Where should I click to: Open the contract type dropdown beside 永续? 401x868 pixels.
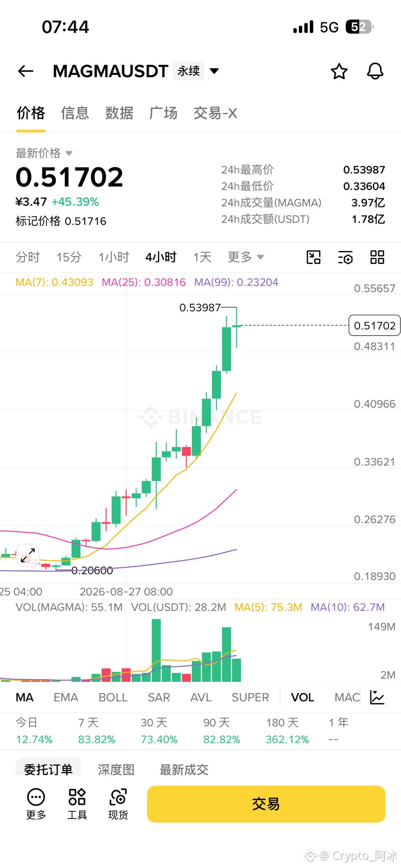pos(214,71)
